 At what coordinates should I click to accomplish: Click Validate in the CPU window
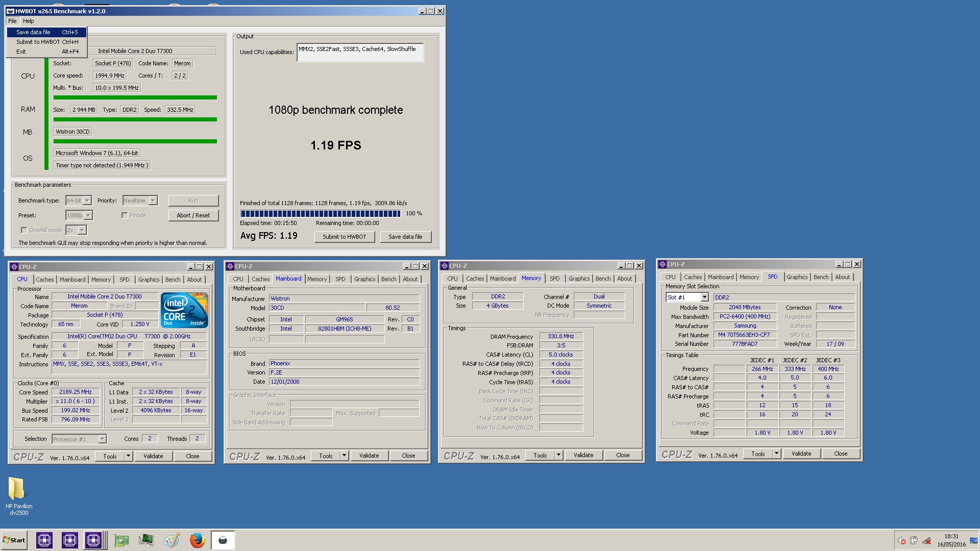[153, 456]
